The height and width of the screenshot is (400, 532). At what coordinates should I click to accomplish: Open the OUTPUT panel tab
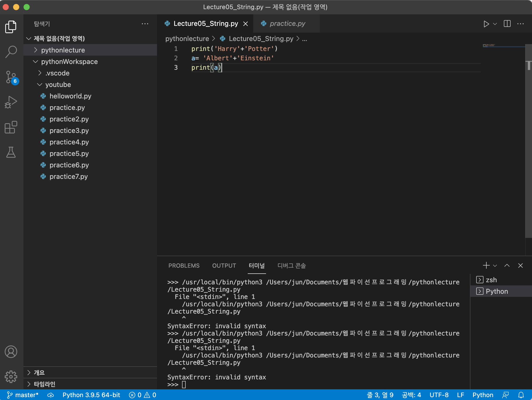224,266
